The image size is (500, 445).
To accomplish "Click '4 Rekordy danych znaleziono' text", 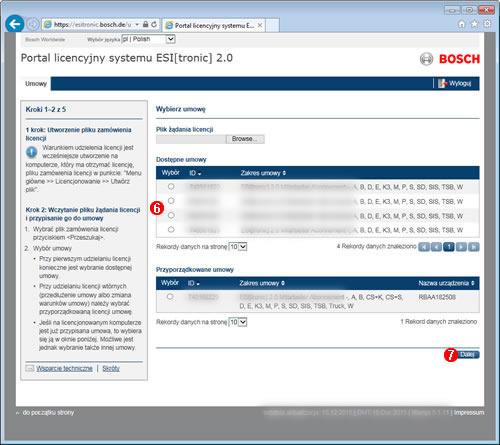I will coord(377,246).
